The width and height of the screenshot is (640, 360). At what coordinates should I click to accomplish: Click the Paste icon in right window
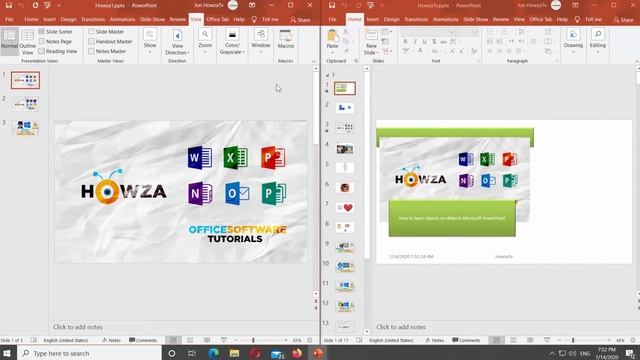[333, 36]
